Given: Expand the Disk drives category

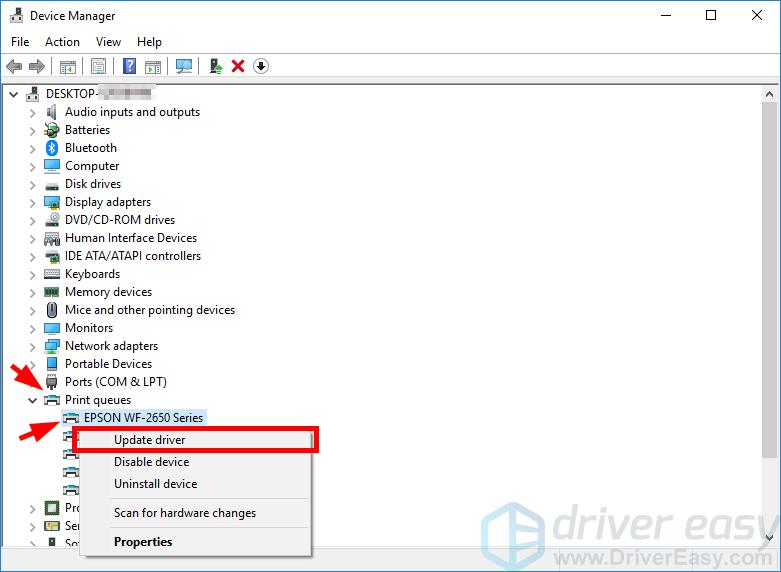Looking at the screenshot, I should pos(32,185).
